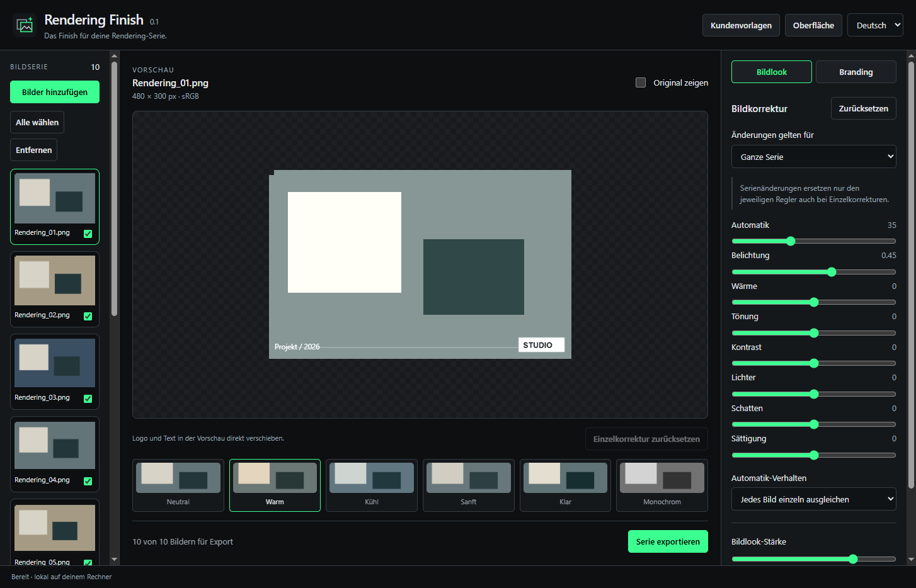916x588 pixels.
Task: Select the Rendering_01.png thumbnail
Action: tap(55, 198)
